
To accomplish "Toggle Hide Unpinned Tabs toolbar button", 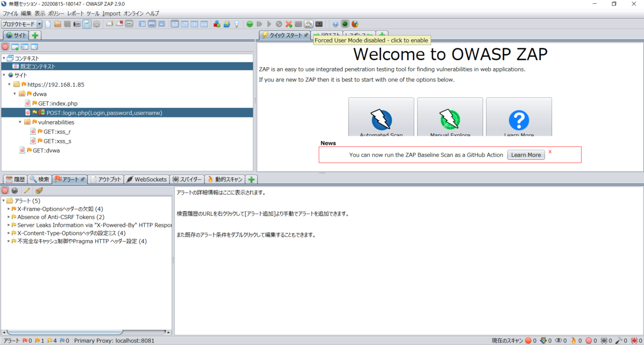I will 120,24.
